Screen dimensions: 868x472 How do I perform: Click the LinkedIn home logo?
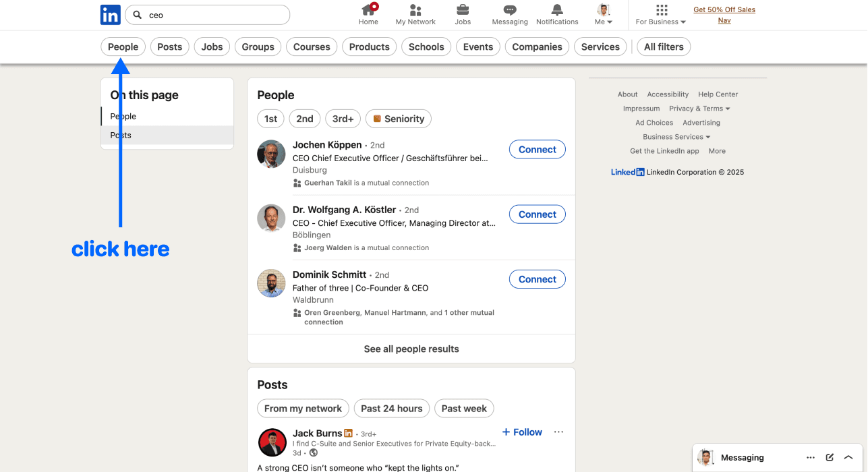pos(110,14)
